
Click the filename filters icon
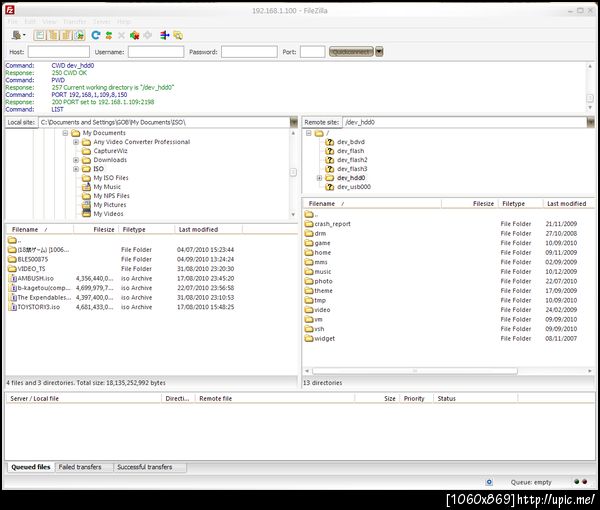pyautogui.click(x=178, y=35)
